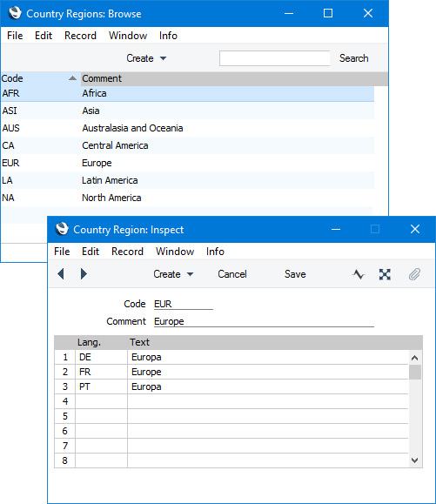
Task: Go to next record with right arrow
Action: 84,274
